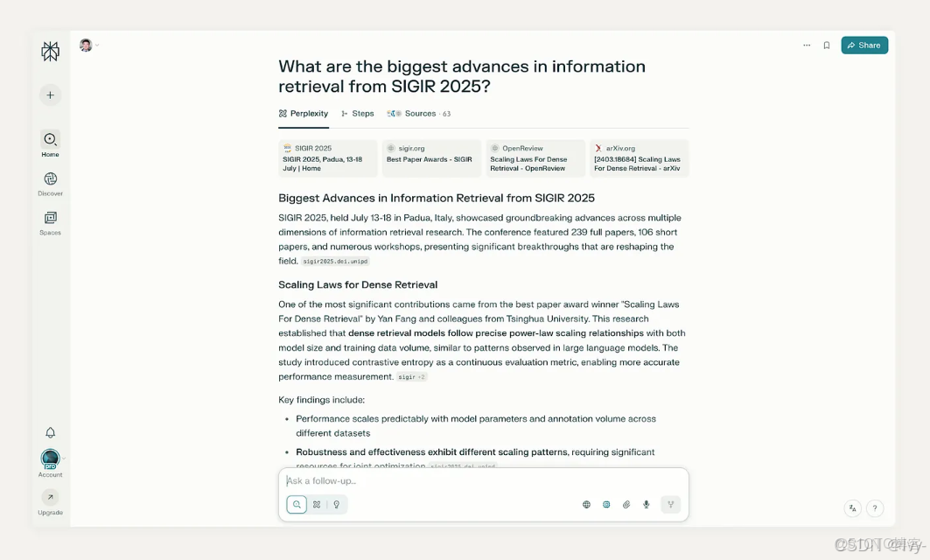Click heading 'Scaling Laws for Dense Retrieval'
This screenshot has width=930, height=560.
coord(358,284)
